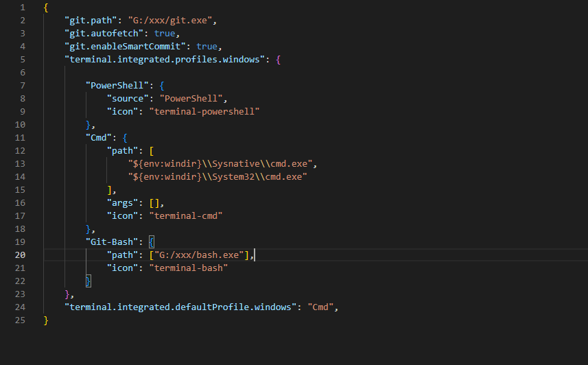Place cursor in "G:/xxx/bash.exe" path string
Viewport: 588px width, 365px height.
[198, 255]
